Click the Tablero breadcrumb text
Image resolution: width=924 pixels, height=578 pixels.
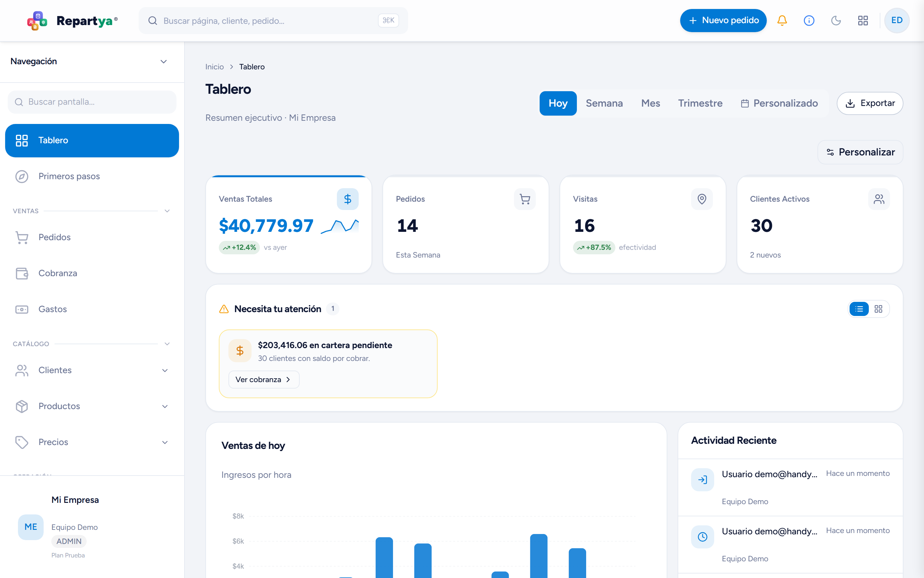252,67
